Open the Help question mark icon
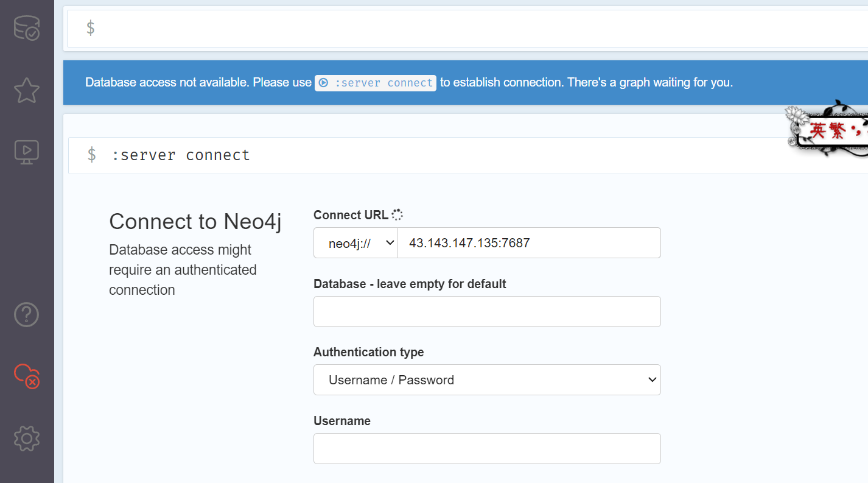This screenshot has width=868, height=483. click(27, 314)
